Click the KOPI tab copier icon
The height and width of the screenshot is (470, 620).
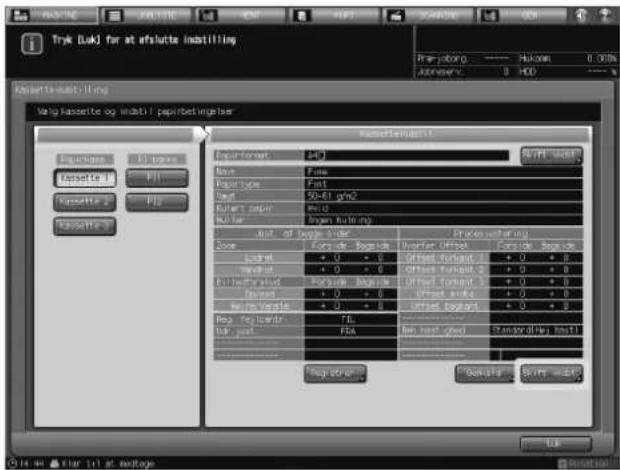(x=302, y=16)
